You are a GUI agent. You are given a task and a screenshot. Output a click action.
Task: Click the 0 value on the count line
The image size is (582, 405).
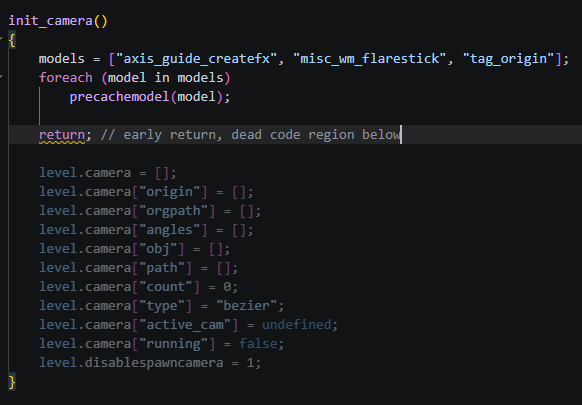click(x=227, y=286)
